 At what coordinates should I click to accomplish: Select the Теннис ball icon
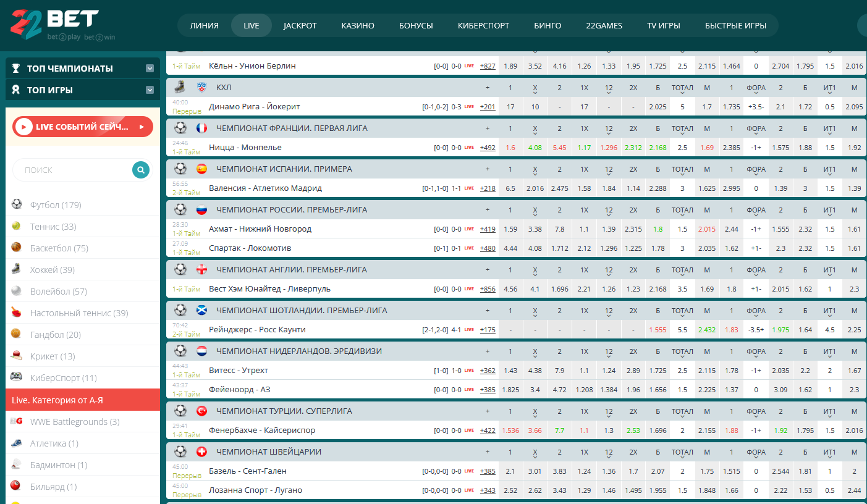coord(16,226)
